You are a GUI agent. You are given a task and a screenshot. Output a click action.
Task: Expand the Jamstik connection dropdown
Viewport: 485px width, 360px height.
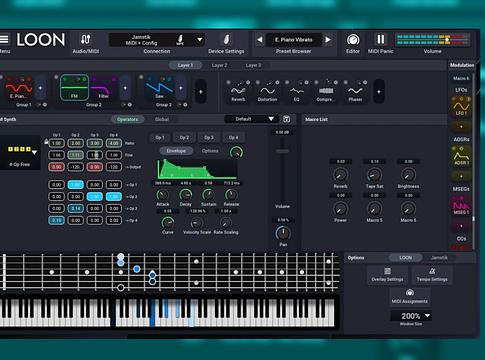(199, 40)
